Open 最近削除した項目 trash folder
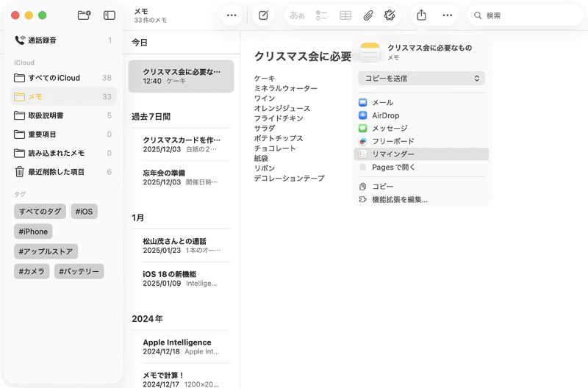Screen dimensions: 588x388 63,172
